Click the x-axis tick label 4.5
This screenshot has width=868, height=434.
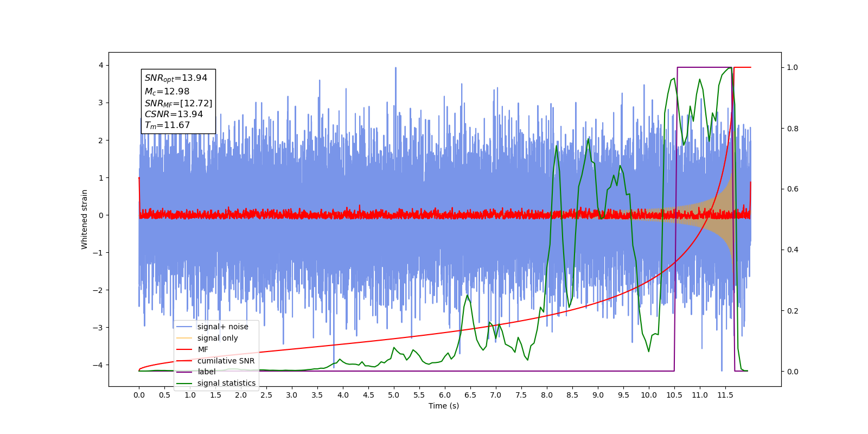point(368,395)
